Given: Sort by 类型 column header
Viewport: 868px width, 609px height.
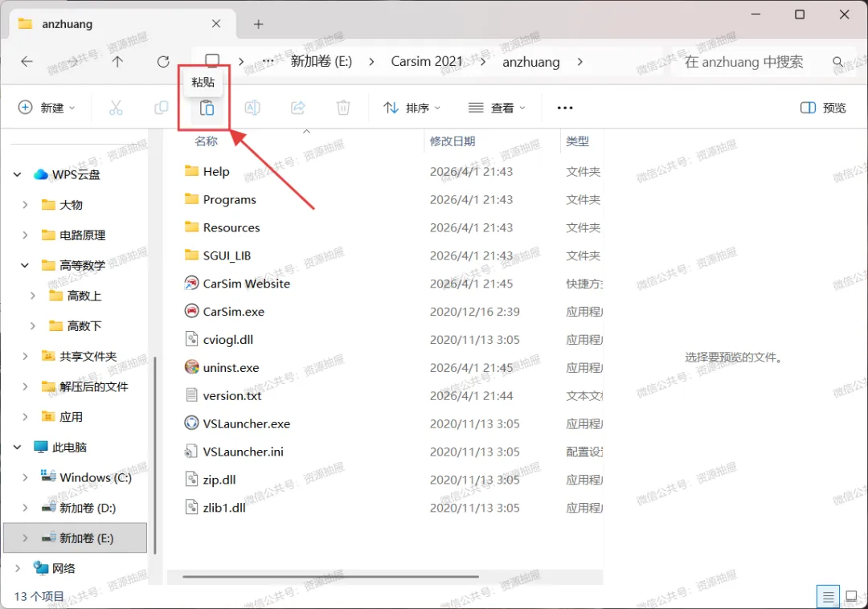Looking at the screenshot, I should pos(577,141).
